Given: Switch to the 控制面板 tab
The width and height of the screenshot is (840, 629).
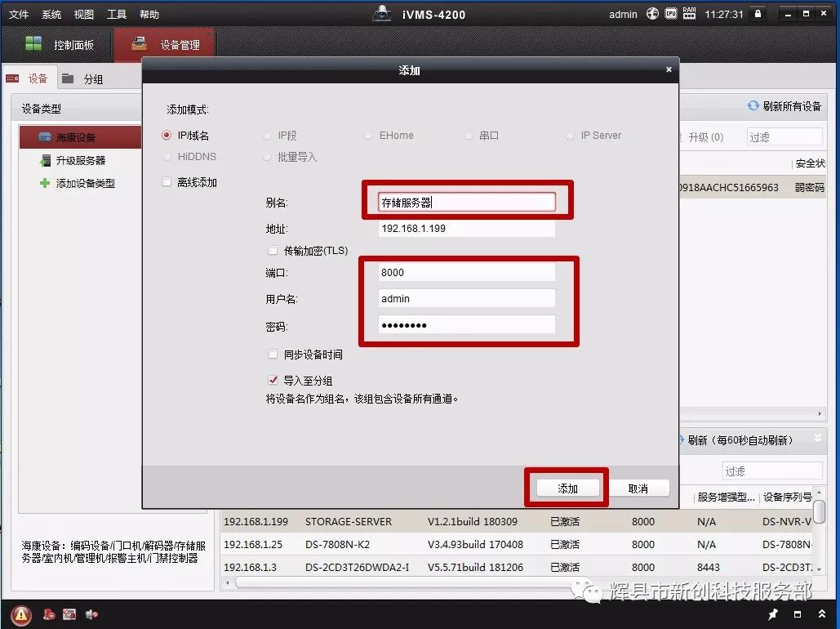Looking at the screenshot, I should [59, 44].
